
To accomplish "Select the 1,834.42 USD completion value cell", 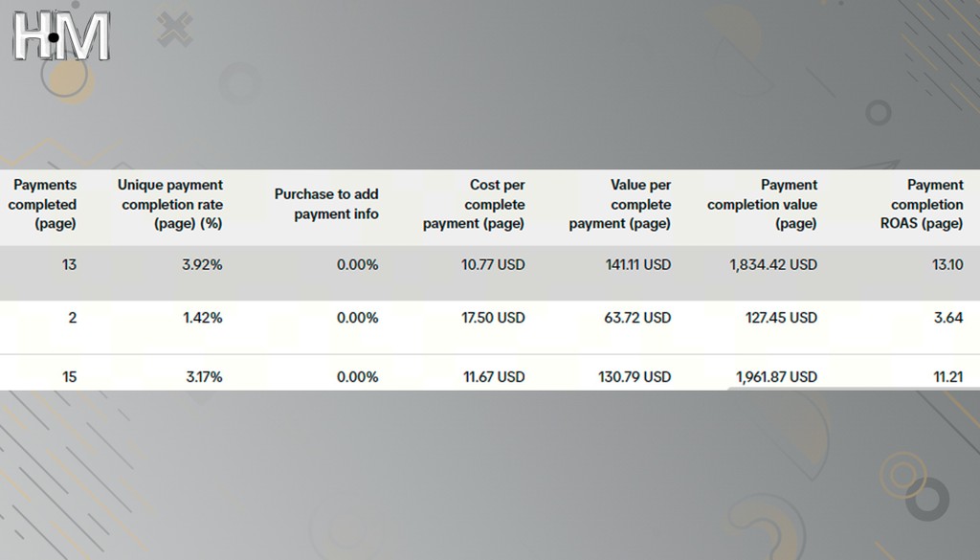I will 773,265.
